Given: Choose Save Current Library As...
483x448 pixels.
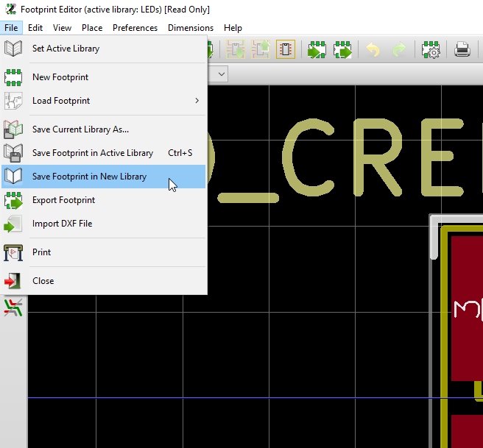Looking at the screenshot, I should point(104,129).
